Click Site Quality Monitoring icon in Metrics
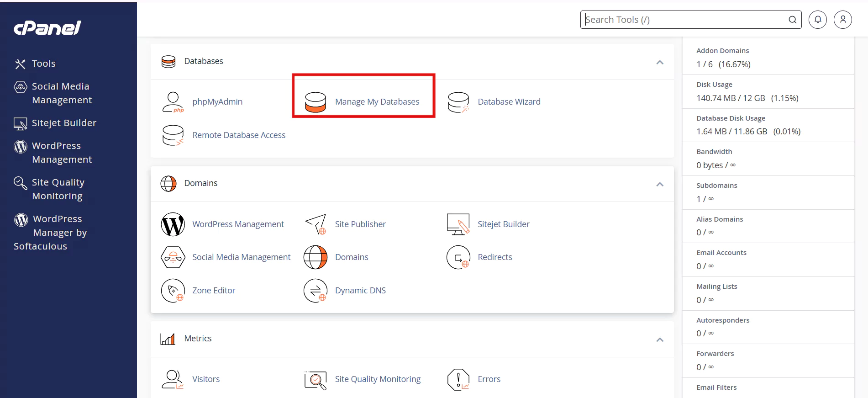 pos(316,380)
